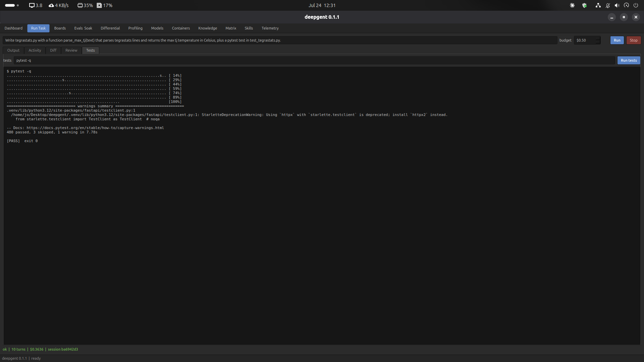644x362 pixels.
Task: Toggle the muted notifications bell icon
Action: pyautogui.click(x=608, y=5)
